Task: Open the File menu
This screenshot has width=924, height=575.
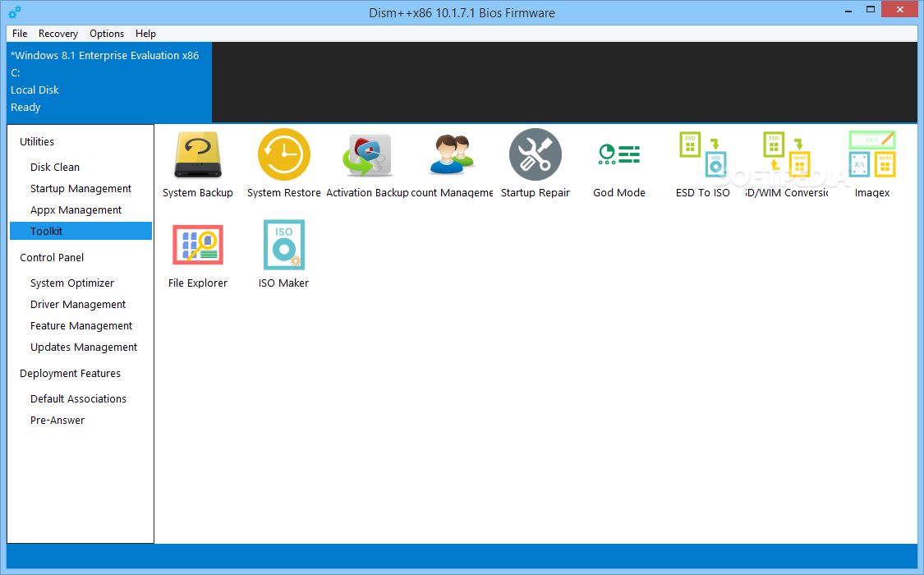Action: tap(20, 34)
